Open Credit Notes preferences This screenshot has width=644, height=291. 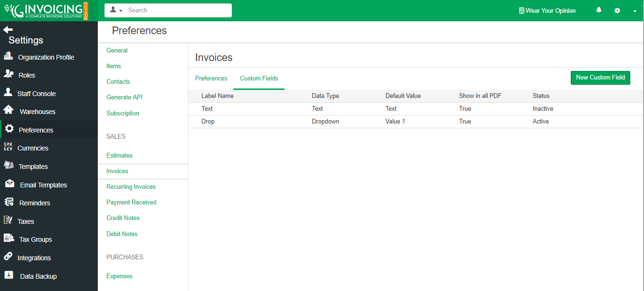point(123,218)
